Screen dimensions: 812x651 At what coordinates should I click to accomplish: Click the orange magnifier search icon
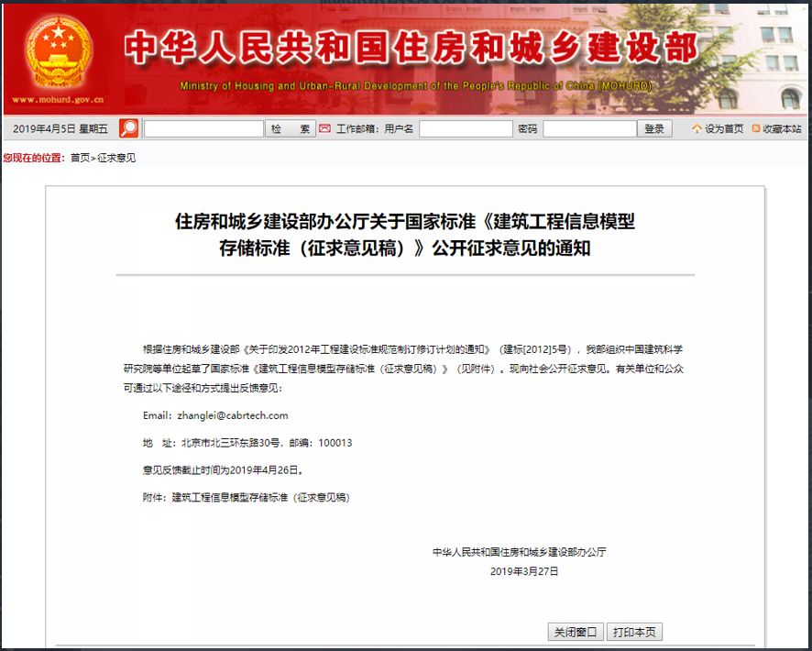pos(129,128)
